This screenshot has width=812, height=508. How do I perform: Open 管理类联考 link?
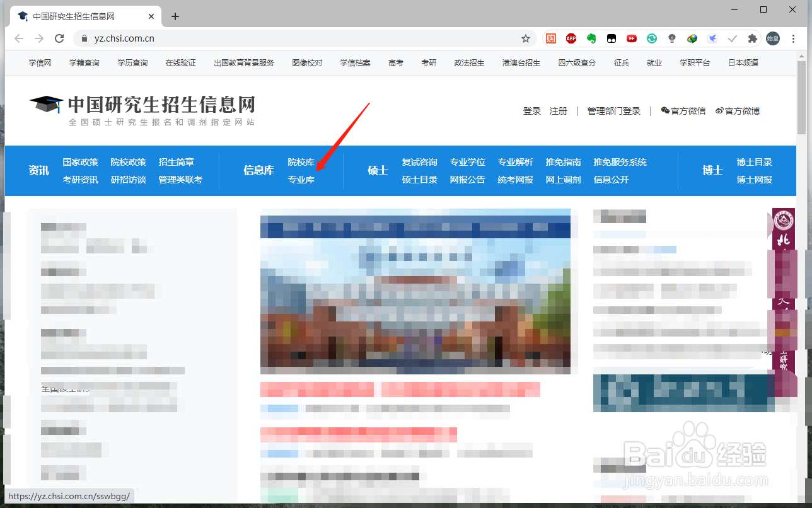point(181,180)
